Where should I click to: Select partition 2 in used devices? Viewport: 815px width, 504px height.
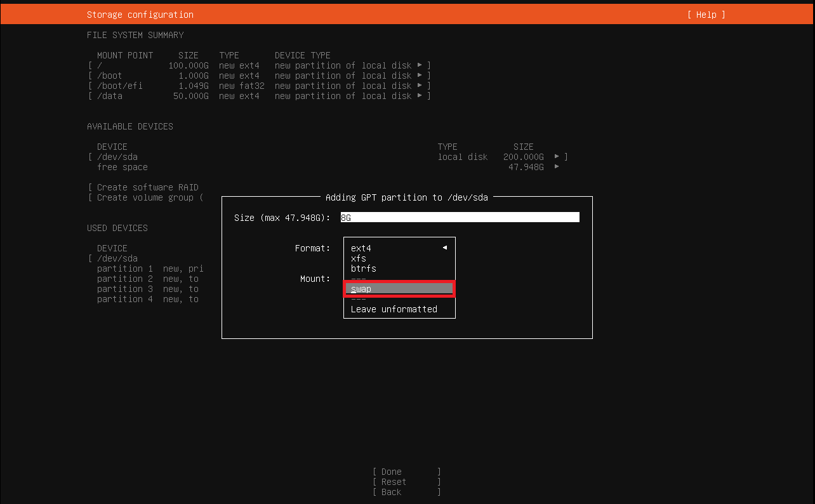(147, 279)
